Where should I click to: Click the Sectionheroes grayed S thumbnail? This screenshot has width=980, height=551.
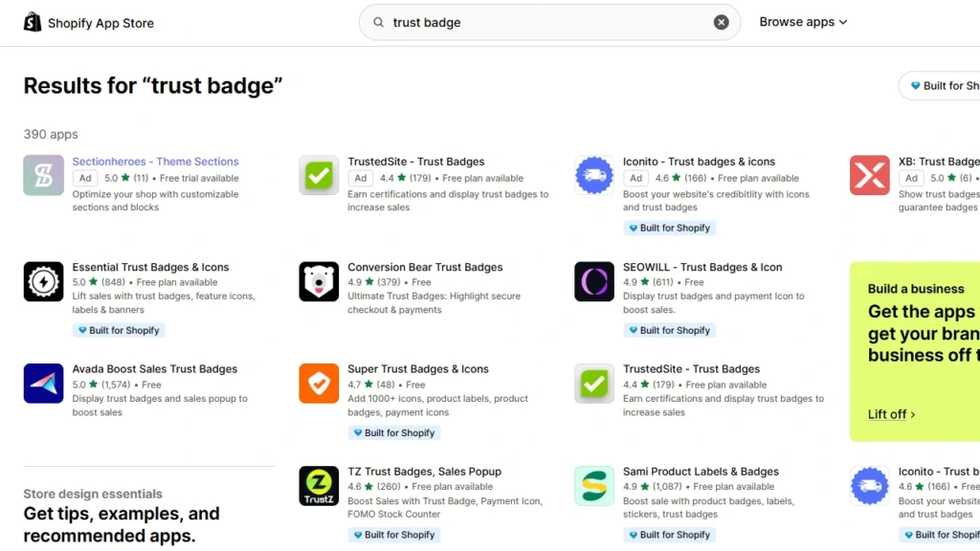coord(43,176)
